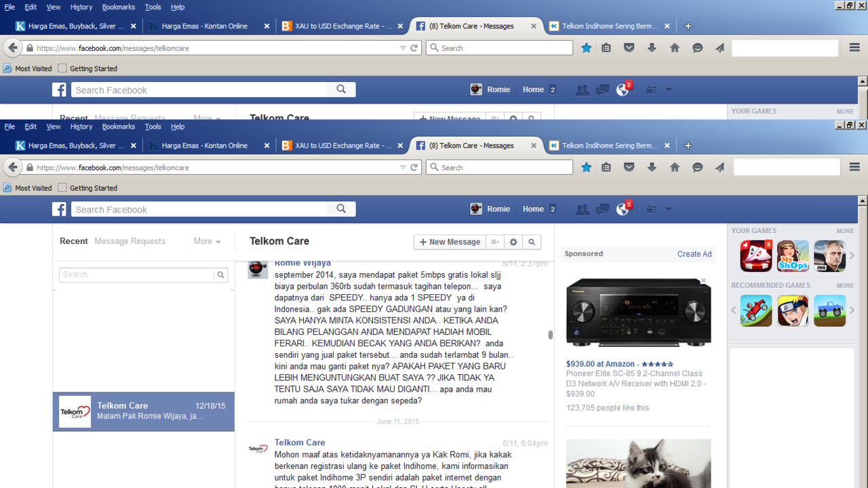Open URL history dropdown arrow, back window

pyautogui.click(x=403, y=48)
